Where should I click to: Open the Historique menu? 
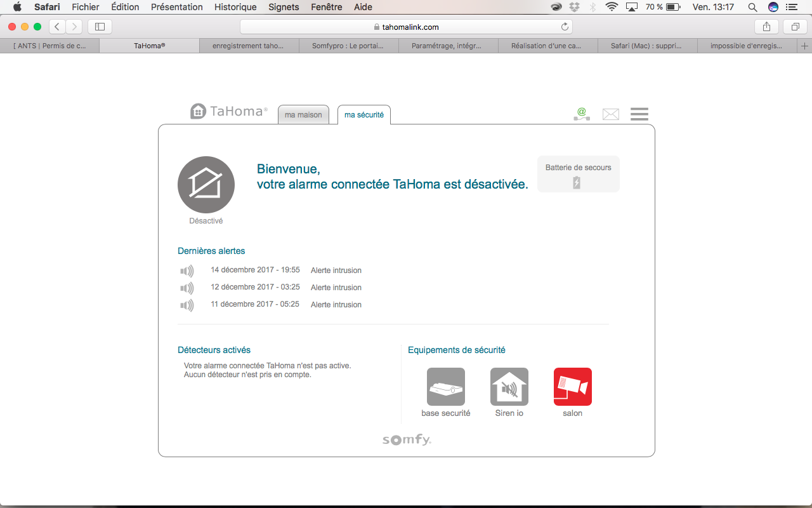click(x=235, y=7)
